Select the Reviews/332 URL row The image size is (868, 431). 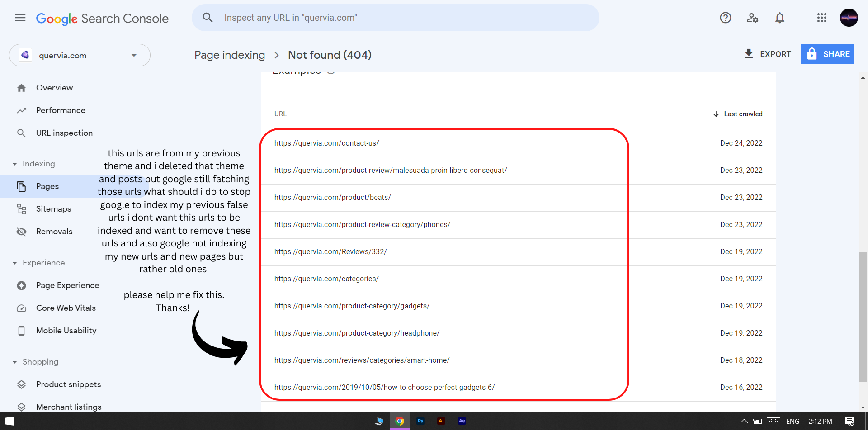click(519, 252)
